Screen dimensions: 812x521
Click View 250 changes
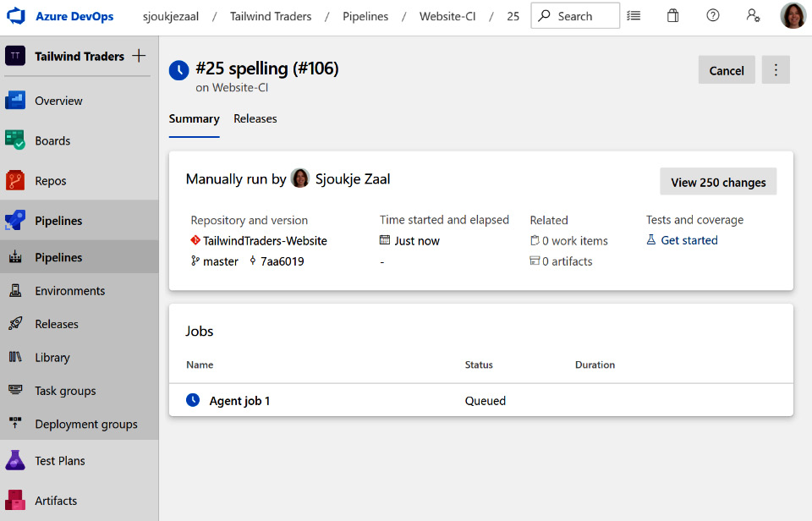[717, 182]
